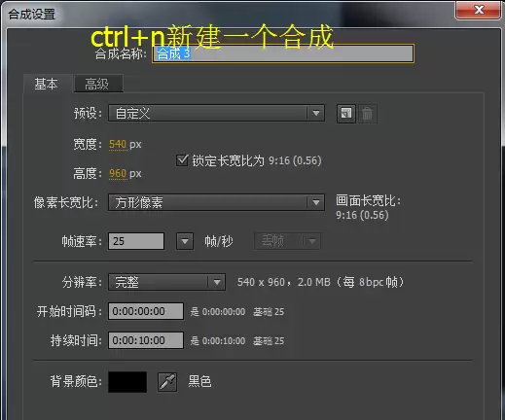Click the width value 540
The width and height of the screenshot is (505, 420).
point(118,144)
